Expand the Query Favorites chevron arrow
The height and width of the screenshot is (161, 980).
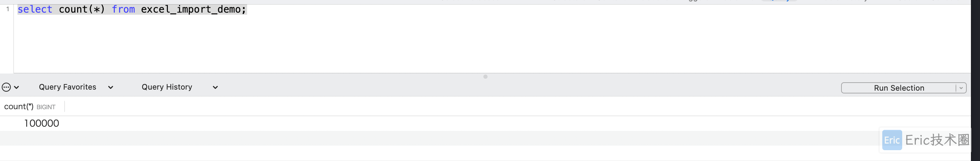pos(111,87)
